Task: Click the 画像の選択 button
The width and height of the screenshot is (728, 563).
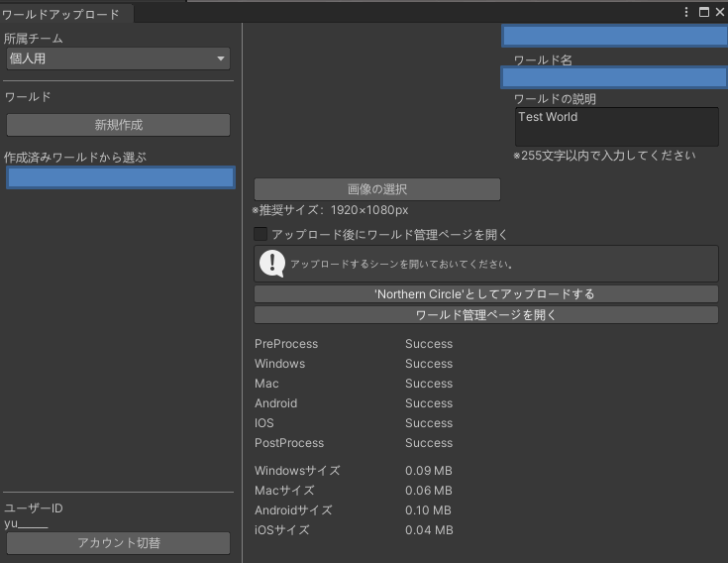Action: pos(376,189)
